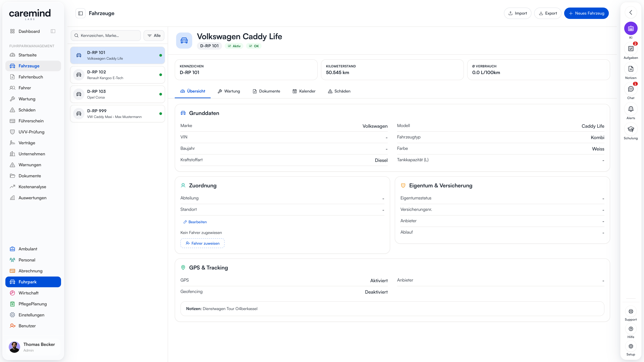Collapse right panel with chevron arrow
644x362 pixels.
click(631, 13)
